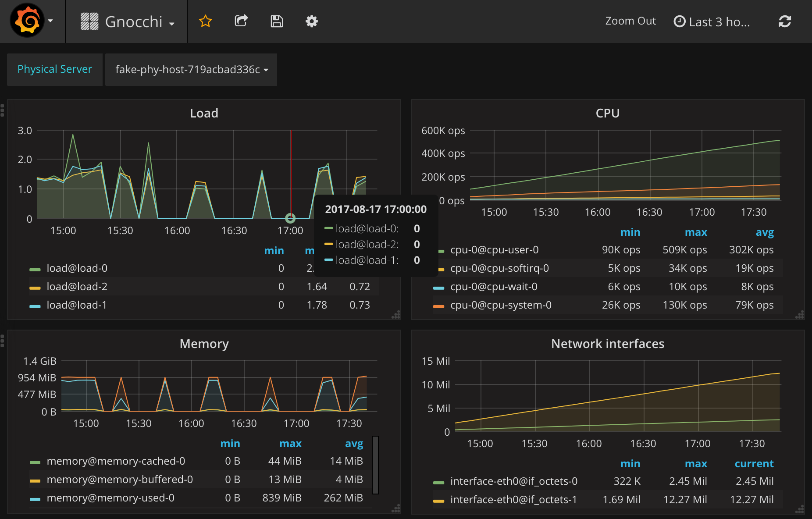Screen dimensions: 812x519
Task: Open the CPU panel title menu
Action: point(607,113)
